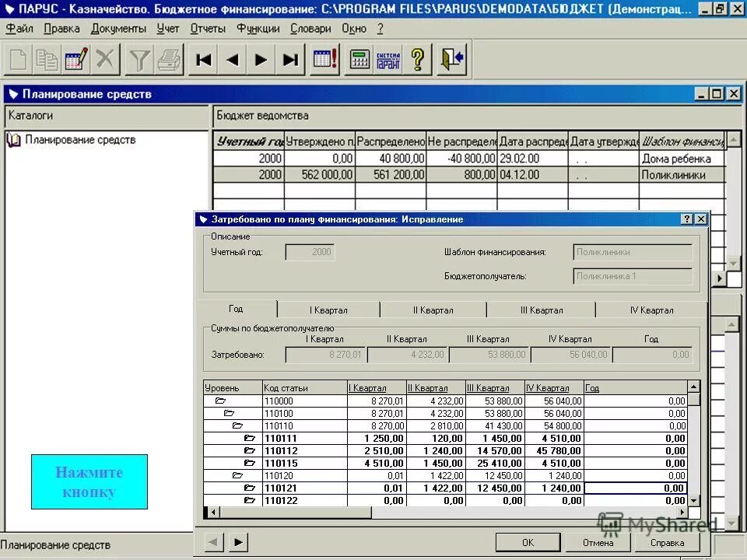This screenshot has width=747, height=560.
Task: Open the Правка menu
Action: pos(62,29)
